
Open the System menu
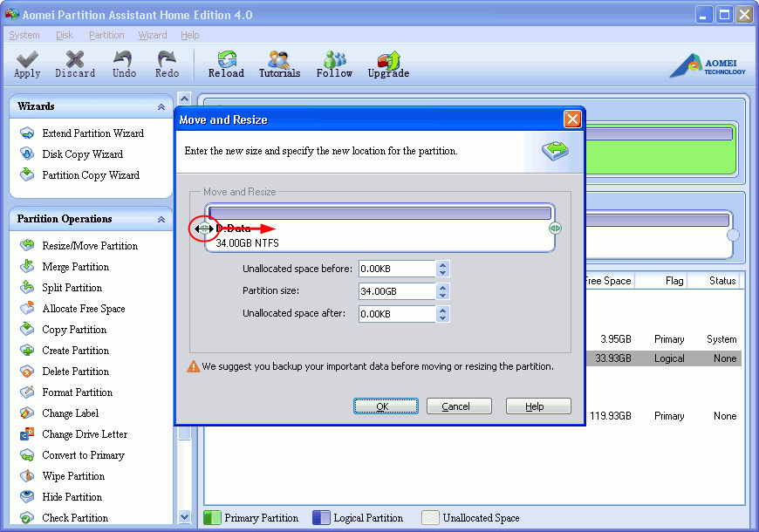[24, 35]
